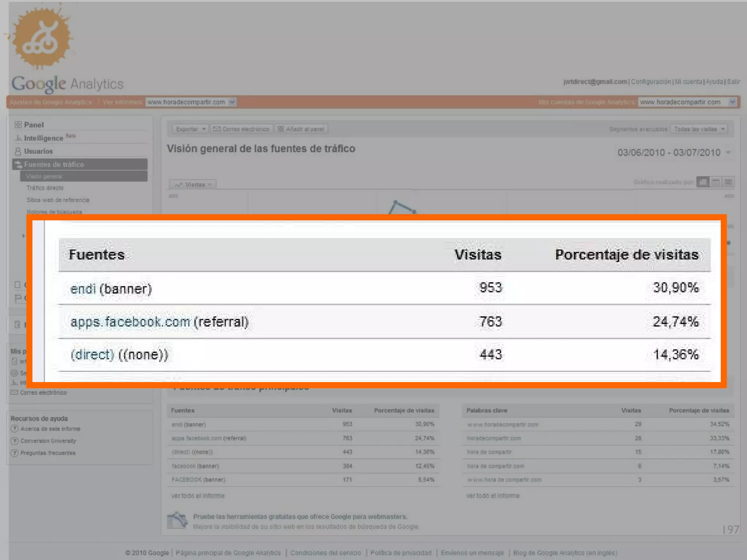Click the Añadir al panel icon
This screenshot has height=560, width=747.
click(280, 129)
